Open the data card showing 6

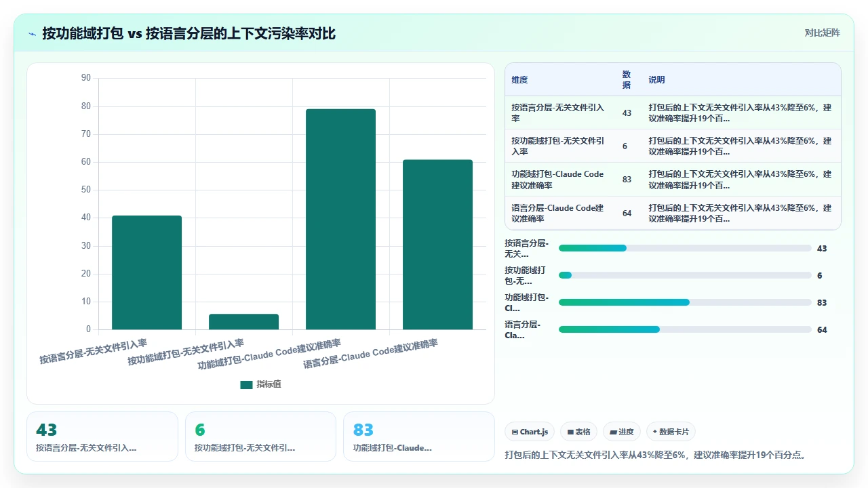click(x=260, y=436)
